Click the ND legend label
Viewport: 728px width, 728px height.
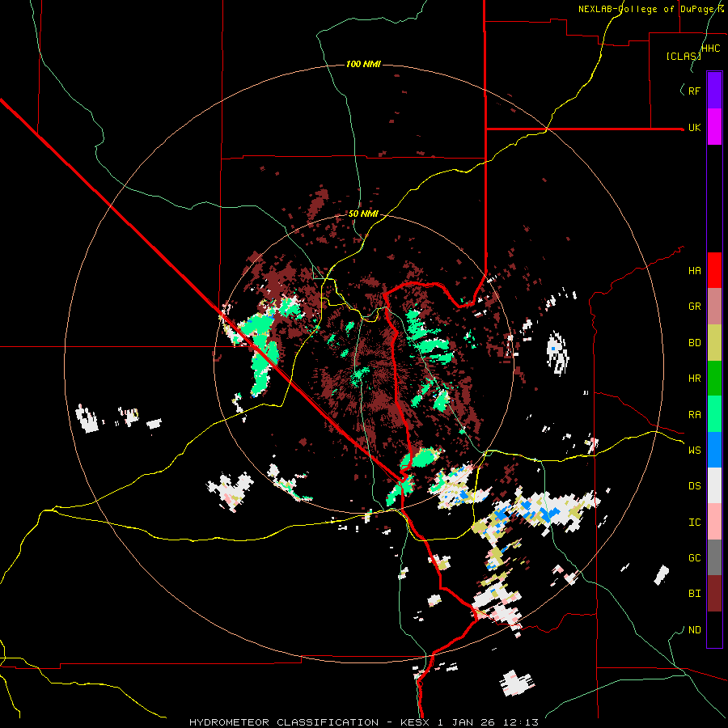click(694, 630)
